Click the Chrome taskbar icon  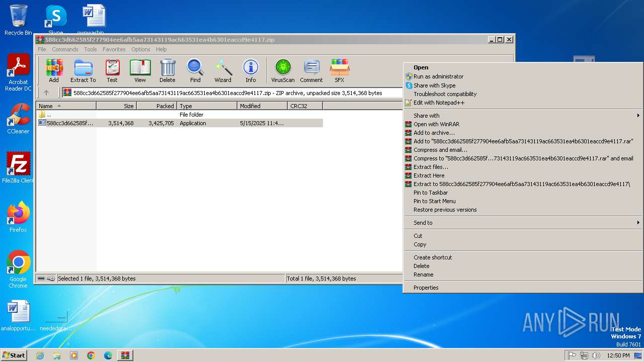click(x=91, y=355)
